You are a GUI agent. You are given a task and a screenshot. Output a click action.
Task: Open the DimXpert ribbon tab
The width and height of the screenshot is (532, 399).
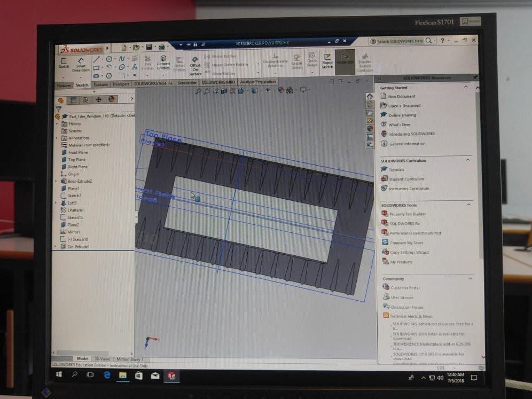click(x=121, y=84)
